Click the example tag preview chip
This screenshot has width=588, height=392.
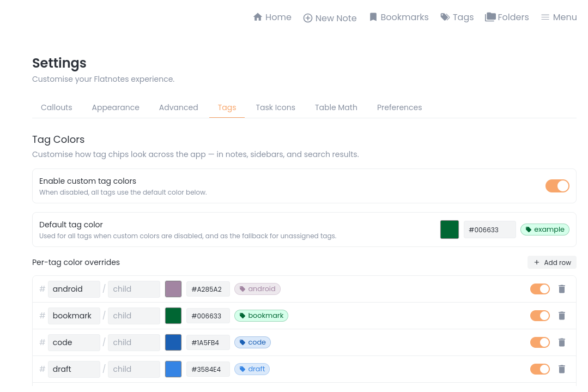click(544, 230)
